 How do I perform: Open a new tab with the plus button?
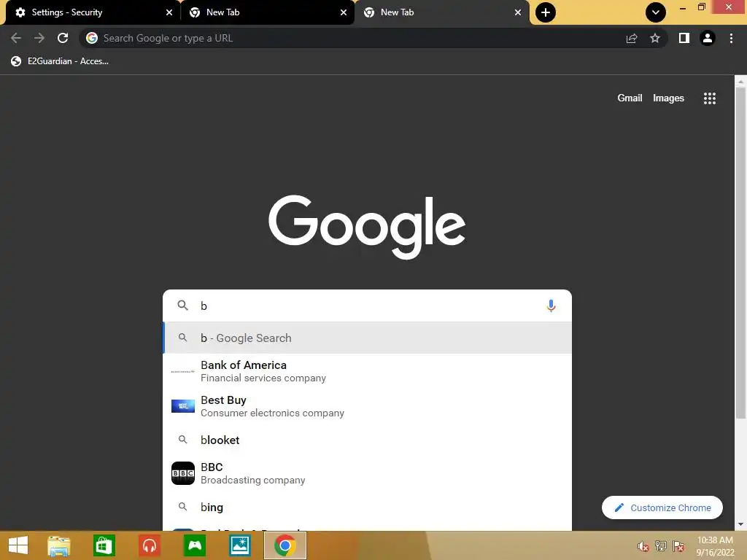[x=546, y=12]
